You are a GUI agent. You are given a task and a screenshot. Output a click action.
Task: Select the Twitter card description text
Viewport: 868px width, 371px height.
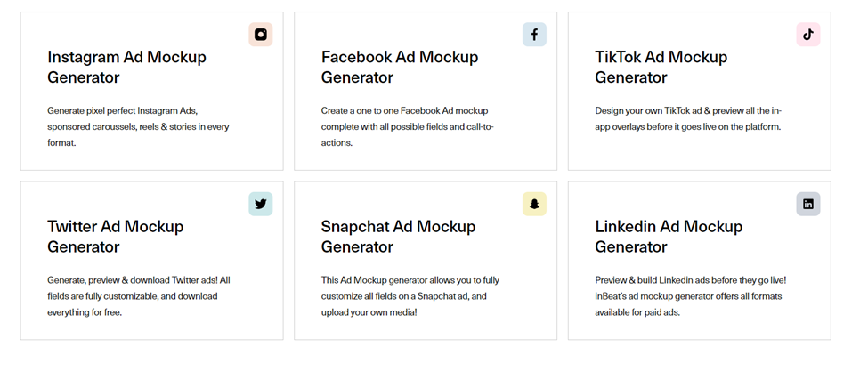139,295
